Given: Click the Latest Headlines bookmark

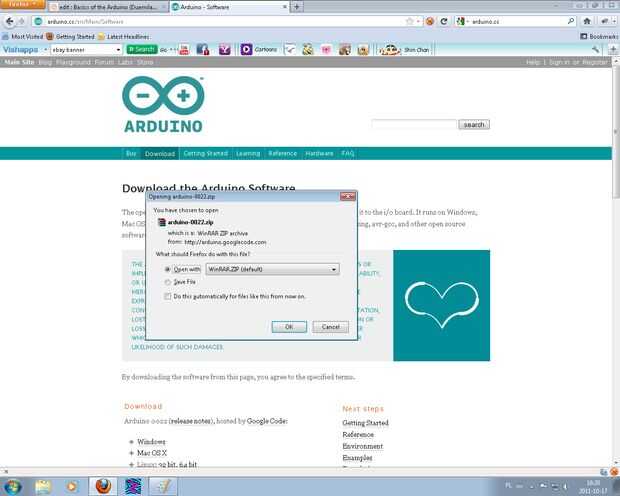Looking at the screenshot, I should [x=123, y=37].
